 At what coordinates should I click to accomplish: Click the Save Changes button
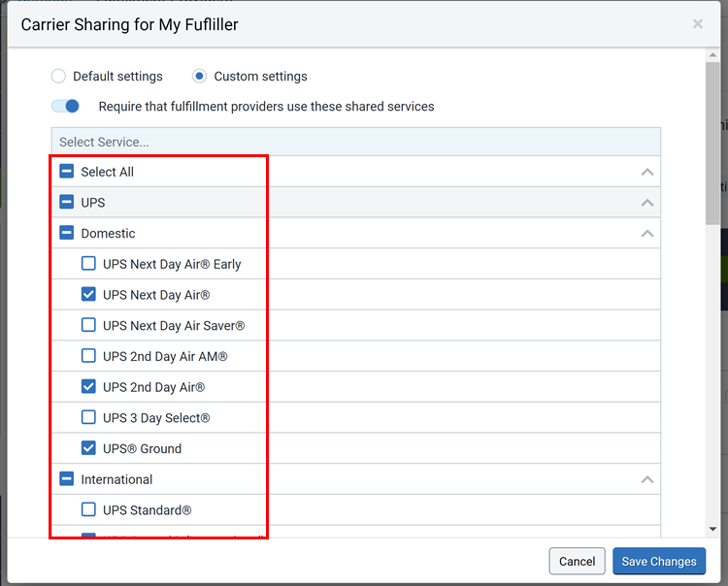[658, 561]
